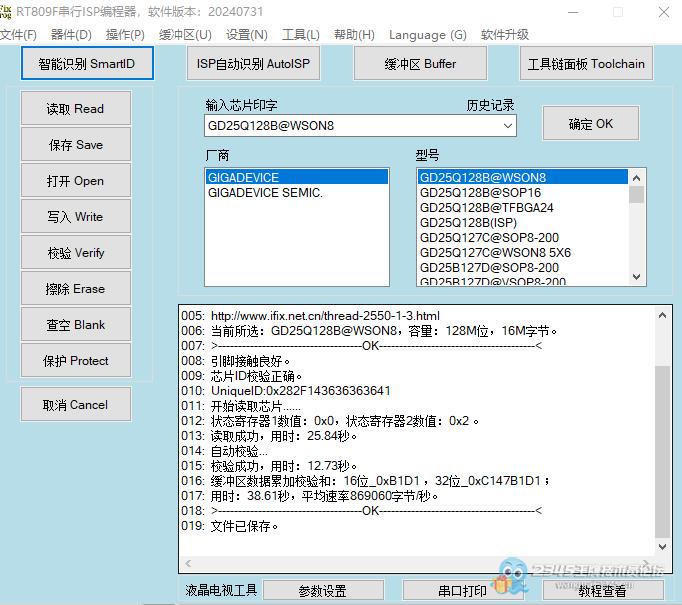Open the 软件升级 menu
682x605 pixels.
(504, 35)
